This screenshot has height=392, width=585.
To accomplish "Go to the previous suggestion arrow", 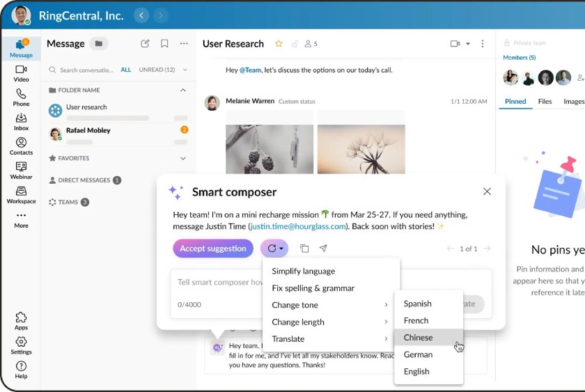I will click(x=451, y=249).
